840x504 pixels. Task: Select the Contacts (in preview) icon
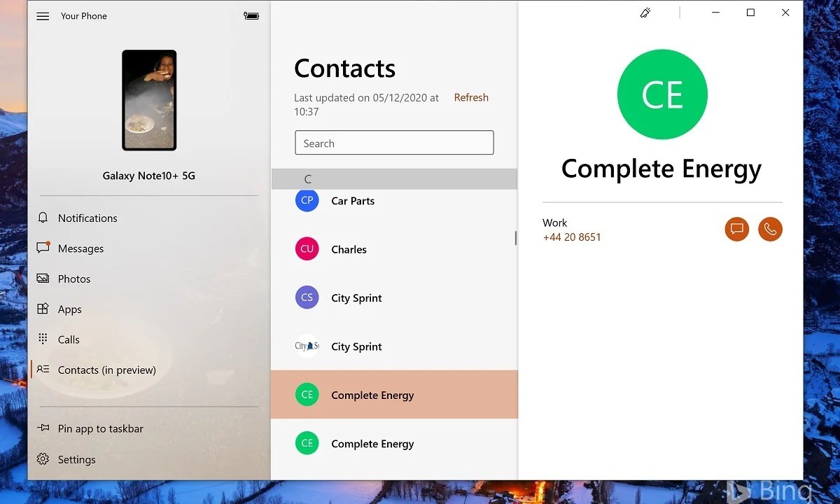(43, 370)
